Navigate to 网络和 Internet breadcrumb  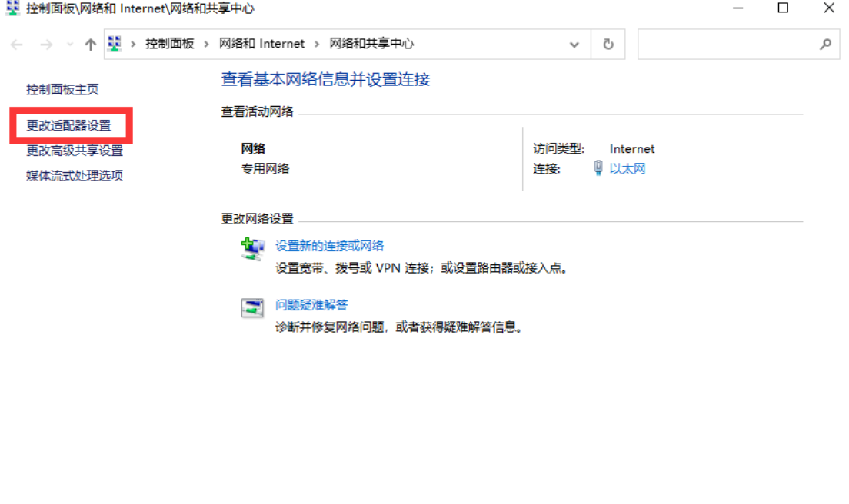pyautogui.click(x=261, y=44)
